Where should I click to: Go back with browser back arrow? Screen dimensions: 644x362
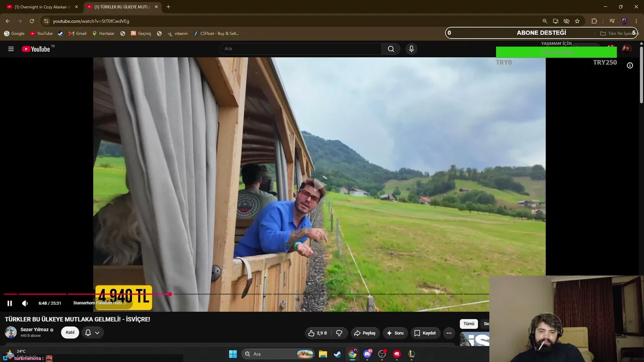(8, 21)
